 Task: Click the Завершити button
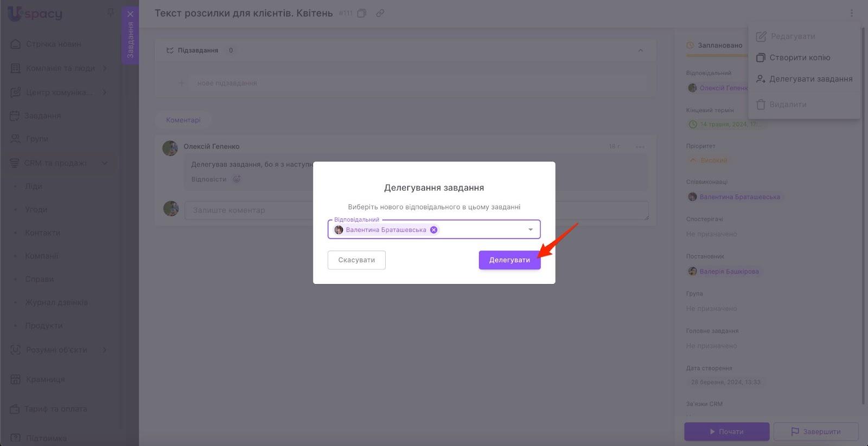816,432
